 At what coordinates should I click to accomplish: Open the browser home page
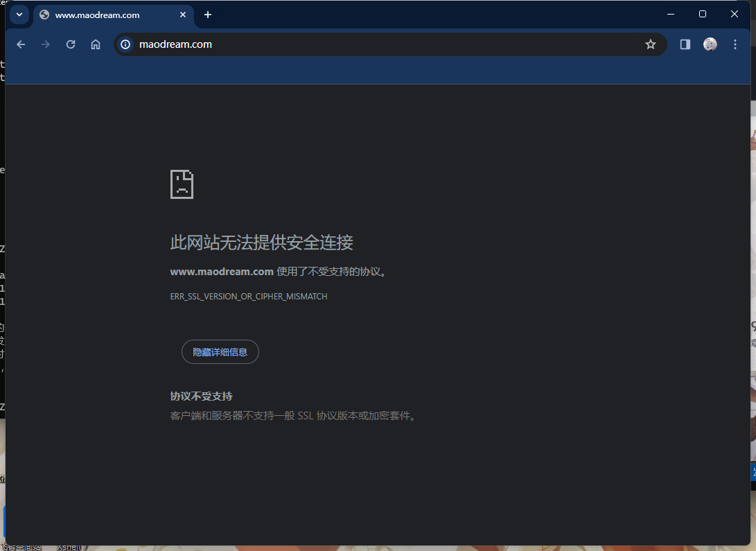tap(96, 44)
